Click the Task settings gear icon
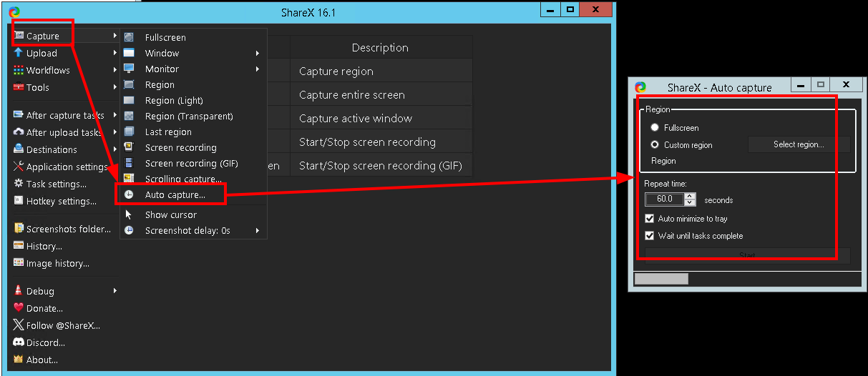The image size is (868, 376). click(19, 184)
